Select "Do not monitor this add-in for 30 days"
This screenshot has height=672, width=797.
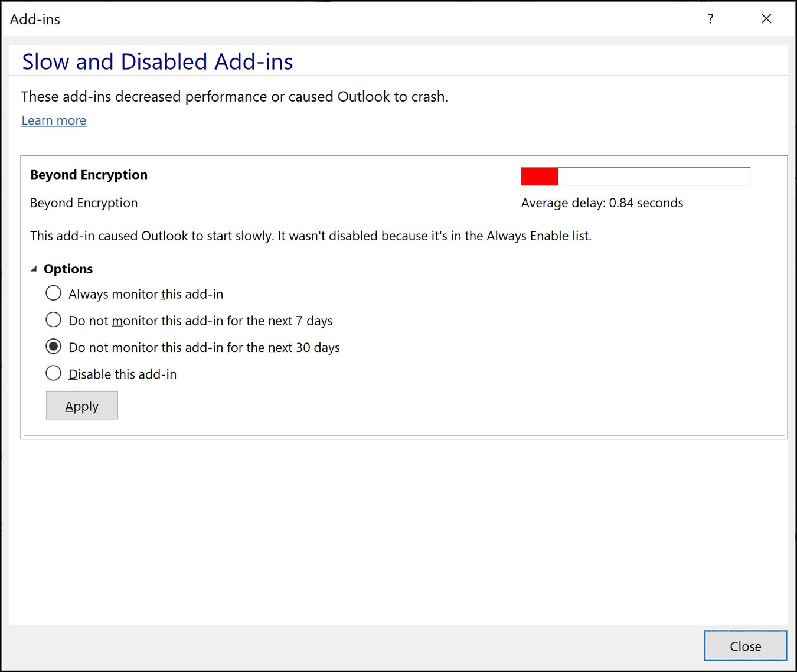pyautogui.click(x=53, y=346)
